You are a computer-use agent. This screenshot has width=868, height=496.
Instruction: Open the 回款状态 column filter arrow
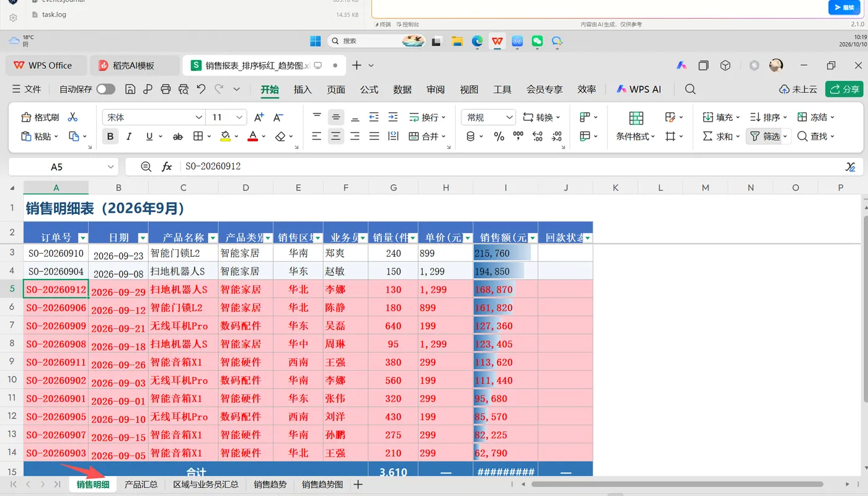pos(587,238)
